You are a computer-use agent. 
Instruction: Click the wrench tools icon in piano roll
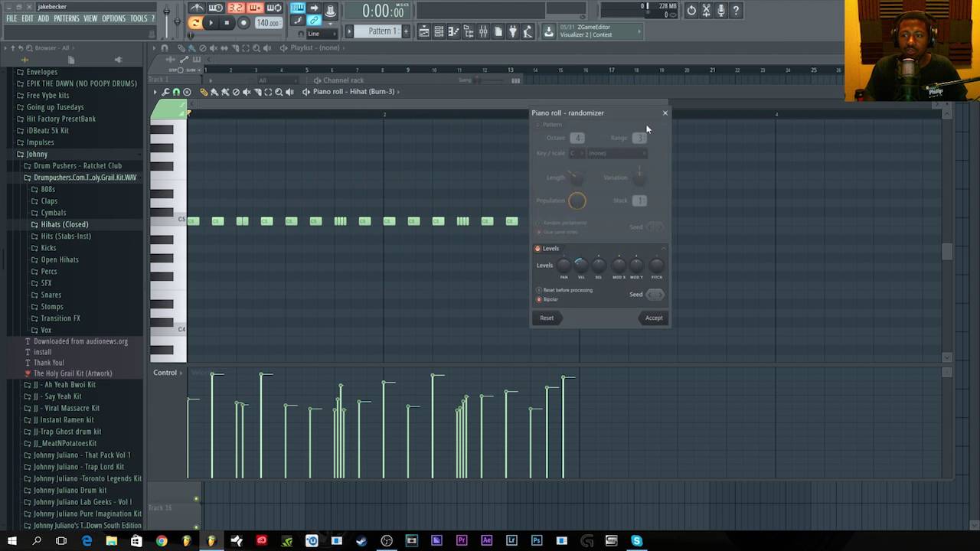(165, 92)
